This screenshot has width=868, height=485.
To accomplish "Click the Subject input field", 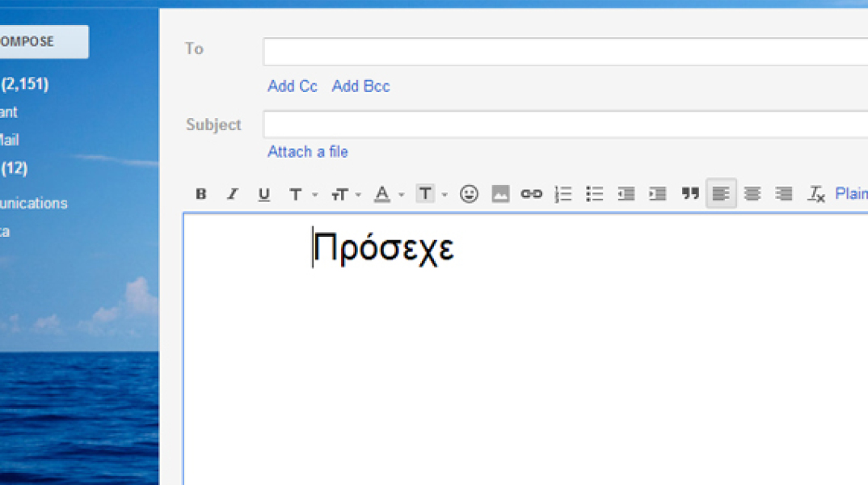I will [566, 124].
